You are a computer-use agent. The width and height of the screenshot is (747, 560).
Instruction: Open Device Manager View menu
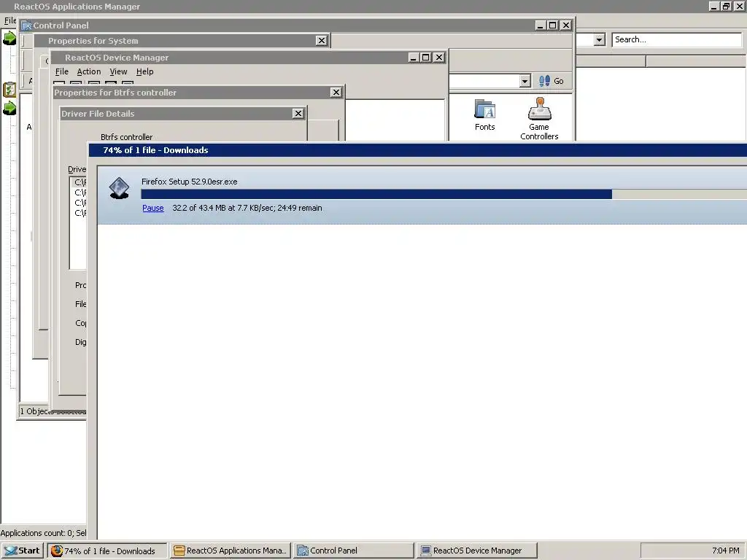pos(118,71)
